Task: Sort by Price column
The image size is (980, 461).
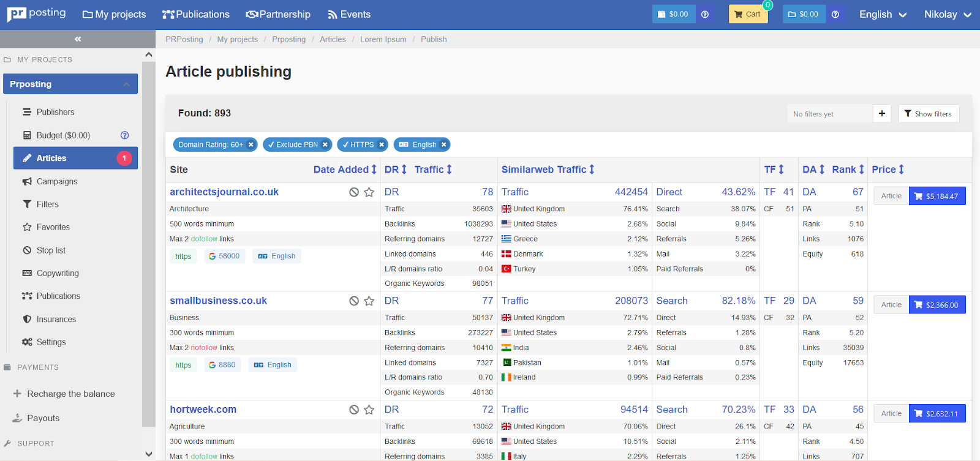Action: 888,170
